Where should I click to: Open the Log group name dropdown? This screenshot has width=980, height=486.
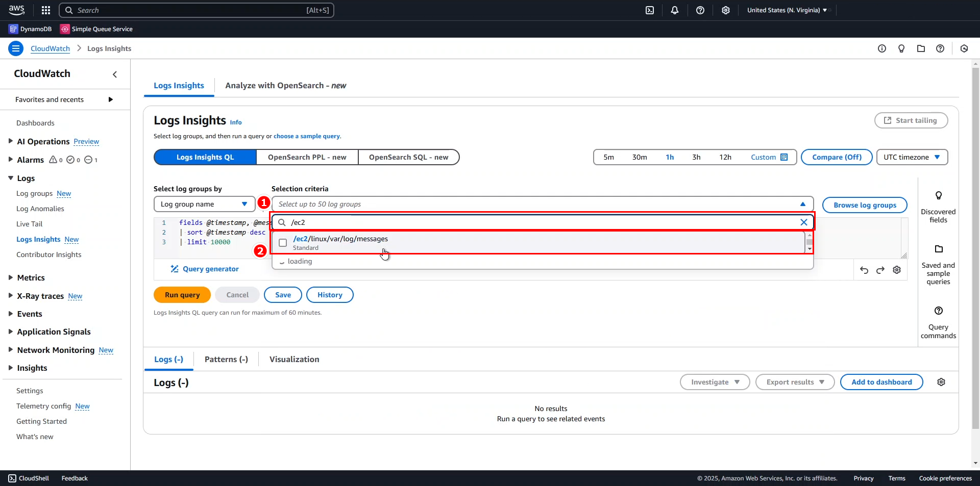tap(204, 204)
